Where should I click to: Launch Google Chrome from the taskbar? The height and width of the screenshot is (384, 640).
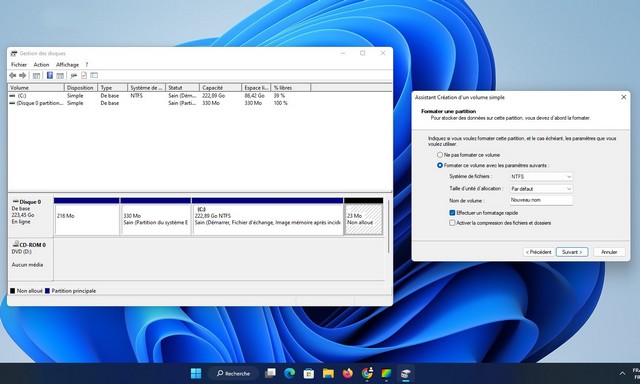coord(367,373)
